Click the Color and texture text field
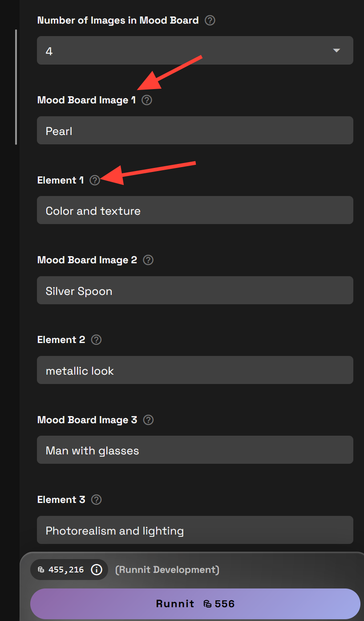 coord(195,210)
